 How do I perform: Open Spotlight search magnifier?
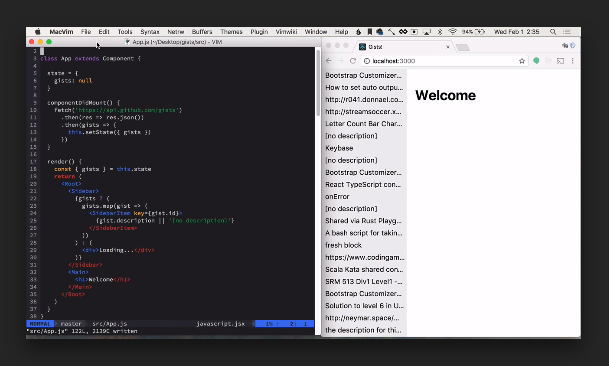click(x=553, y=32)
